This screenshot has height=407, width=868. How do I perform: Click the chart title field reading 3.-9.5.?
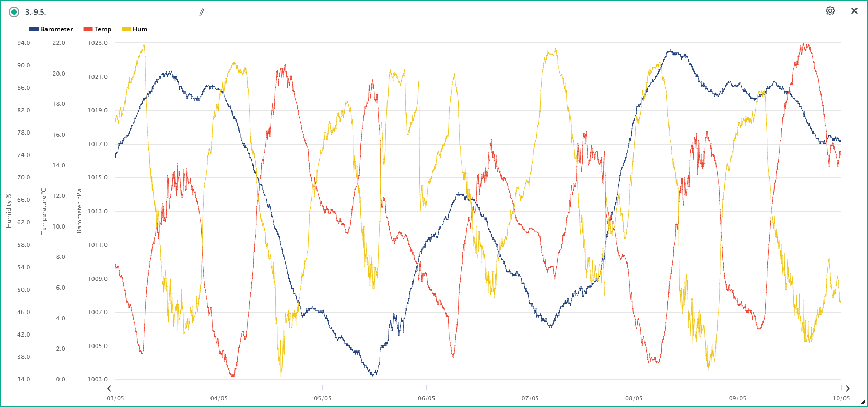[104, 12]
